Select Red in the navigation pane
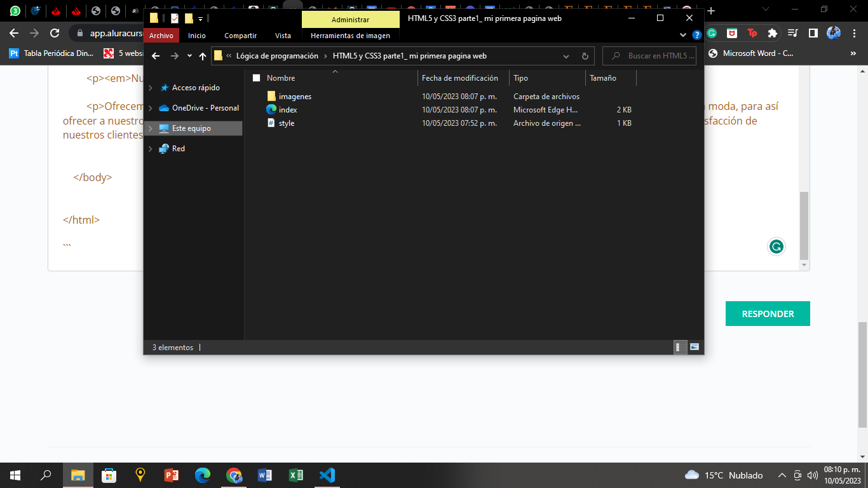This screenshot has width=868, height=488. click(x=179, y=149)
